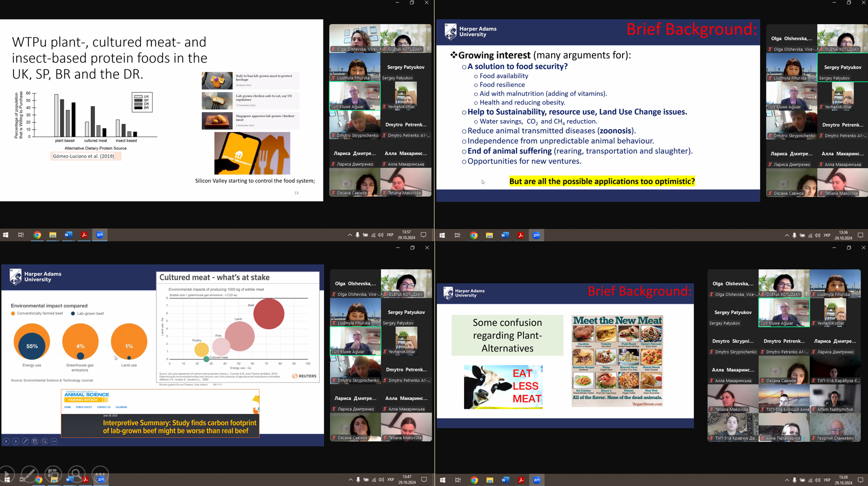Toggle the microphone tray icon in the 13:36 taskbar
This screenshot has width=868, height=486.
(794, 235)
